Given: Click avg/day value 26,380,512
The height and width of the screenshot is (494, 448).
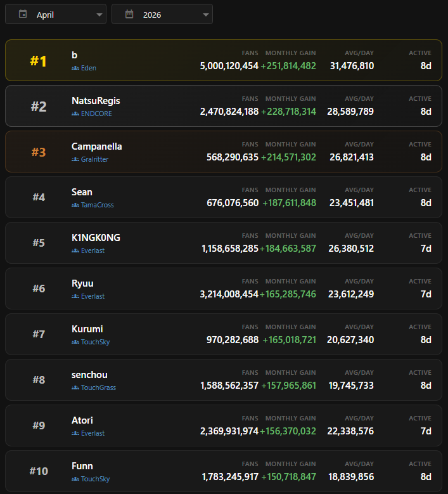Looking at the screenshot, I should [x=351, y=249].
